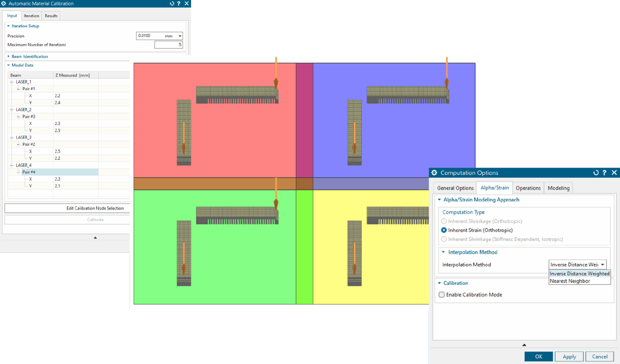
Task: Select Inherent Shrinkage (Orthotropic) option
Action: point(444,221)
